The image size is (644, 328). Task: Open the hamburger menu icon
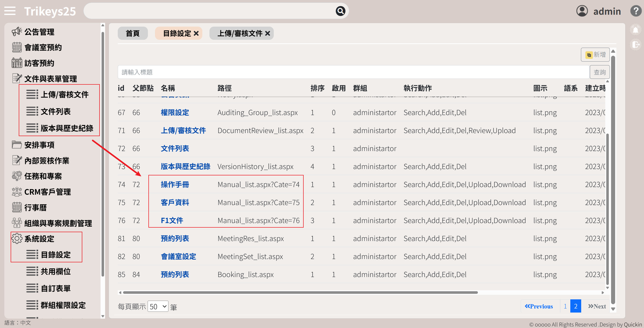(10, 11)
